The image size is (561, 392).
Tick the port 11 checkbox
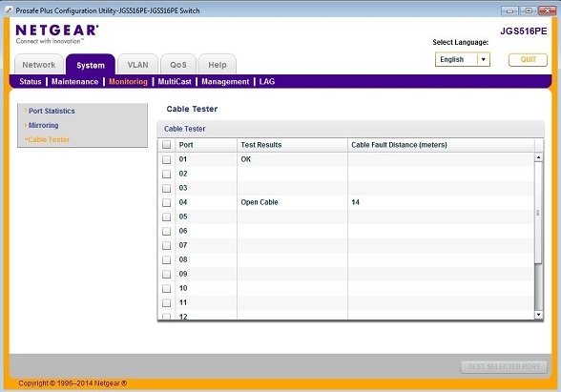166,302
